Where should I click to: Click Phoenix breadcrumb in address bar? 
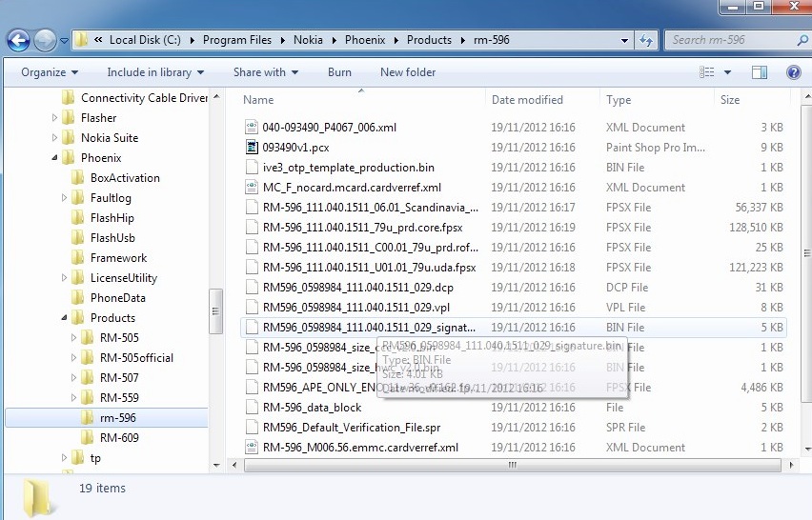(365, 40)
